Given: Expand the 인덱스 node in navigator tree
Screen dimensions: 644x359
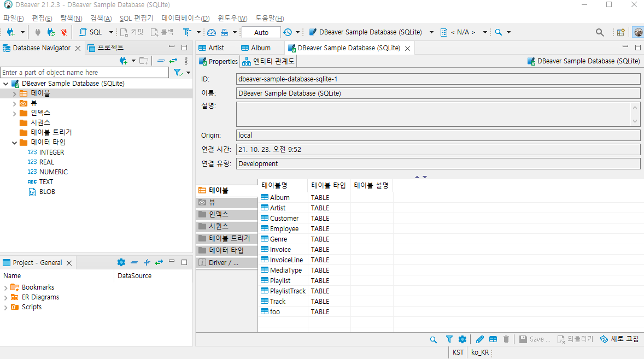Looking at the screenshot, I should (x=14, y=113).
